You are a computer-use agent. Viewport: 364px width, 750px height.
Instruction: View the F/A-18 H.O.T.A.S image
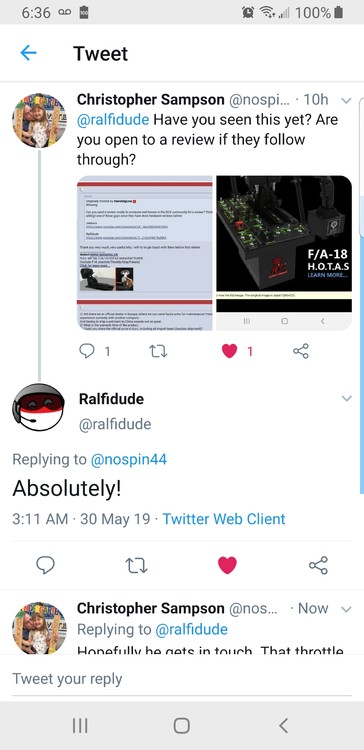(x=284, y=253)
